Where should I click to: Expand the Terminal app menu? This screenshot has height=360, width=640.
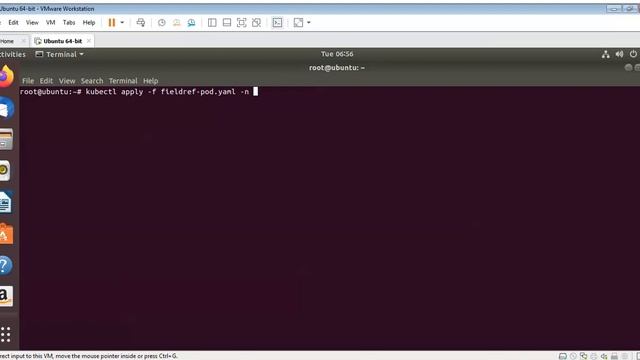coord(60,54)
